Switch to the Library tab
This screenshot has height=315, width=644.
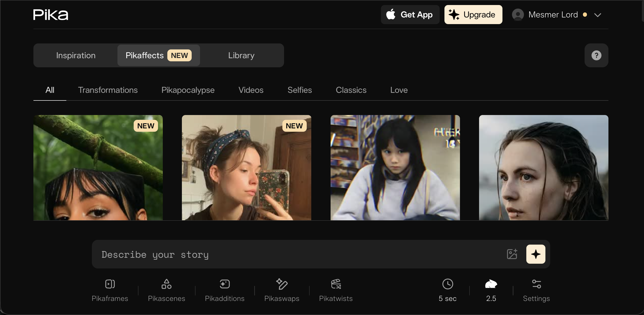(x=241, y=55)
